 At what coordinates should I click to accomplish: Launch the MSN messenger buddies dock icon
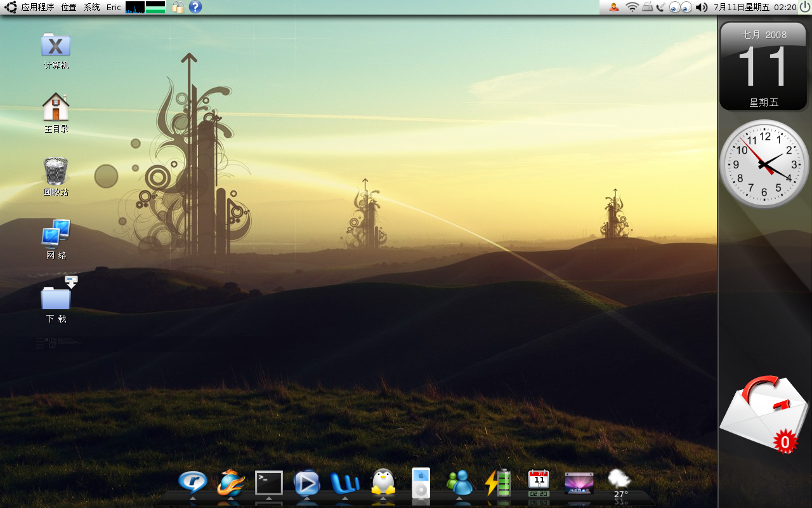pos(459,483)
